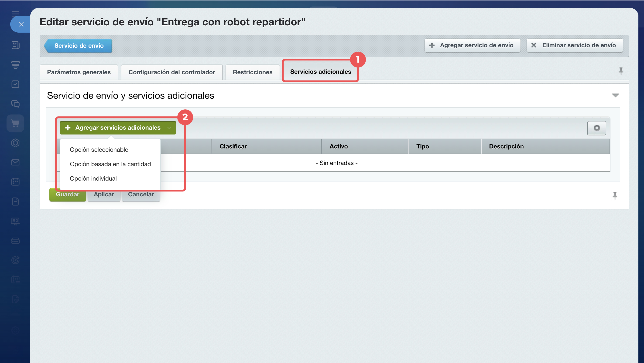This screenshot has height=363, width=644.
Task: Choose 'Opción individual' from the menu
Action: (x=93, y=178)
